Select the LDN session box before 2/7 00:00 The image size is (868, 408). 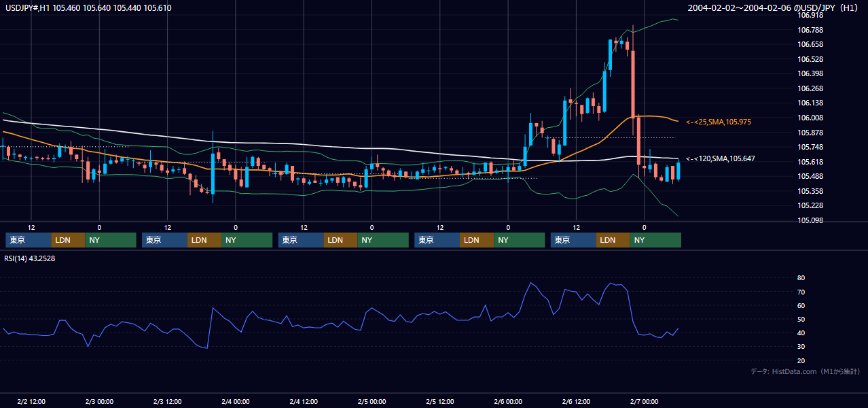click(614, 240)
